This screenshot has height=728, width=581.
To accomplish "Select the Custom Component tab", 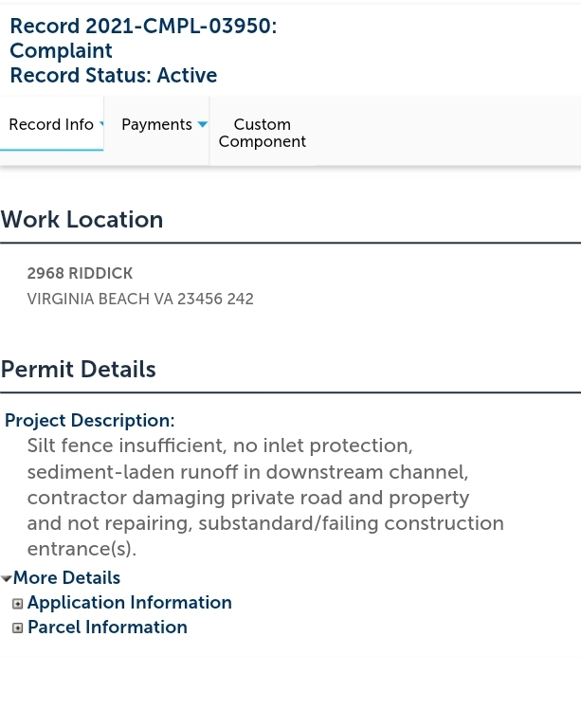I will point(262,133).
